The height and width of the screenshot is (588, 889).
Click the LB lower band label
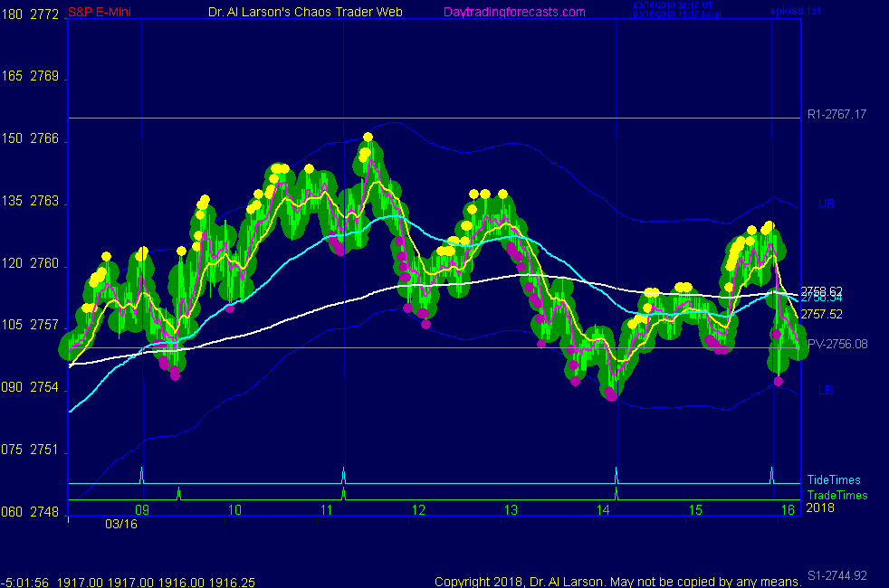[x=826, y=390]
